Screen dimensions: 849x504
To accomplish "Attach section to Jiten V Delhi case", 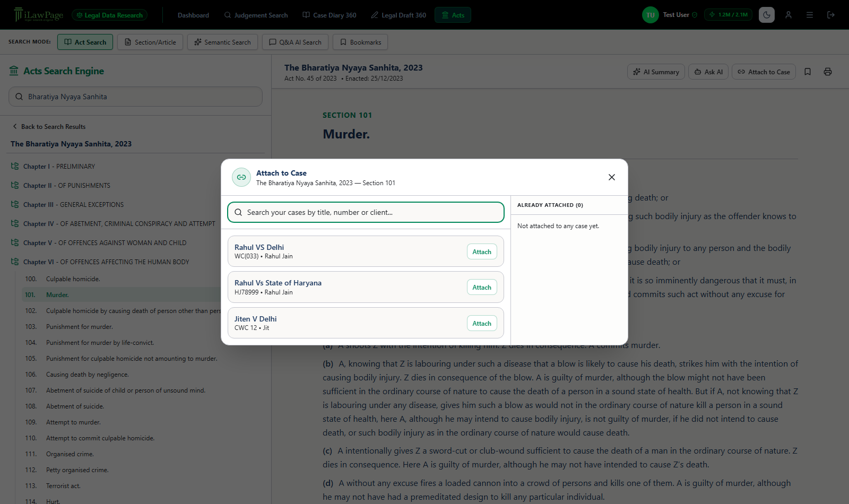I will point(482,324).
